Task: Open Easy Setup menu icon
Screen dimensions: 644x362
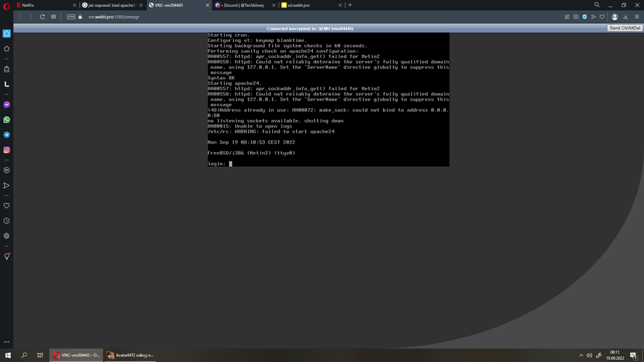Action: (x=637, y=17)
